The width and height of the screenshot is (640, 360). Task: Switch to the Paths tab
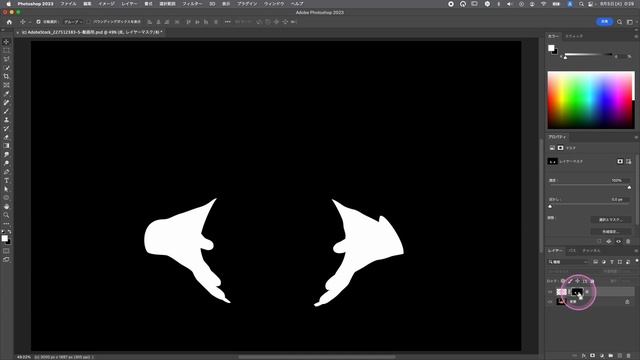pyautogui.click(x=572, y=251)
